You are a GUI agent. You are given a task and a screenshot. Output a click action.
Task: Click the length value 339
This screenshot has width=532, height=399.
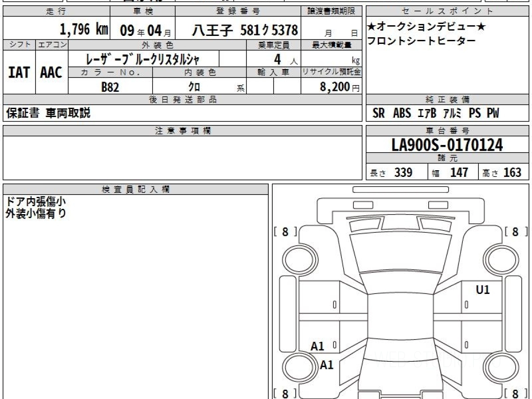(x=404, y=172)
